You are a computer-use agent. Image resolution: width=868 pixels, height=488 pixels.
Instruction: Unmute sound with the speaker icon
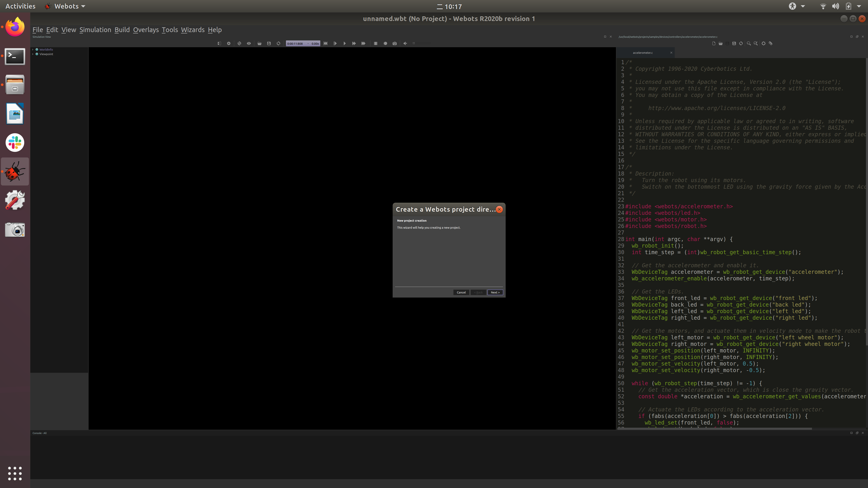coord(405,43)
